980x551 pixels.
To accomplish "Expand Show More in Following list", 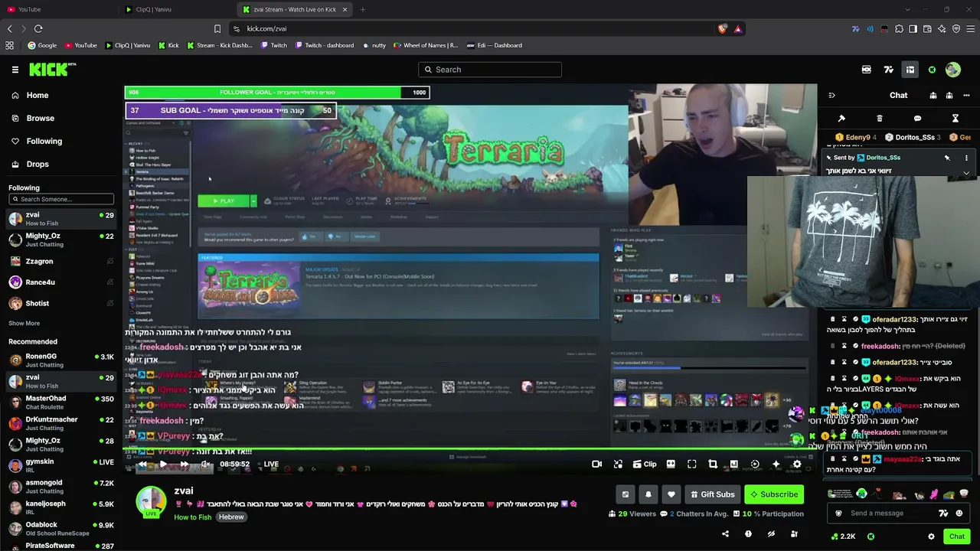I will (24, 323).
